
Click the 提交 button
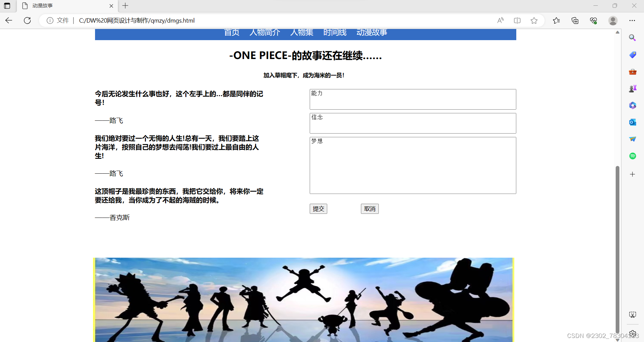click(318, 209)
